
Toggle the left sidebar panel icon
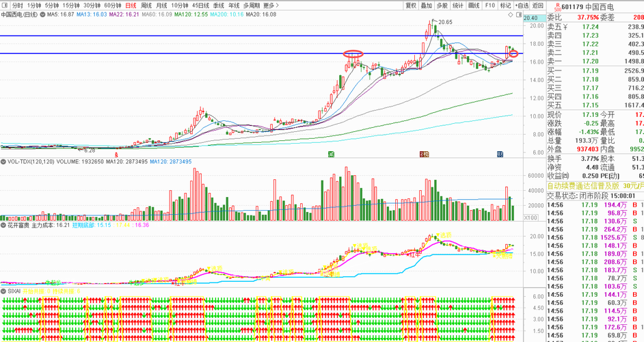point(5,5)
